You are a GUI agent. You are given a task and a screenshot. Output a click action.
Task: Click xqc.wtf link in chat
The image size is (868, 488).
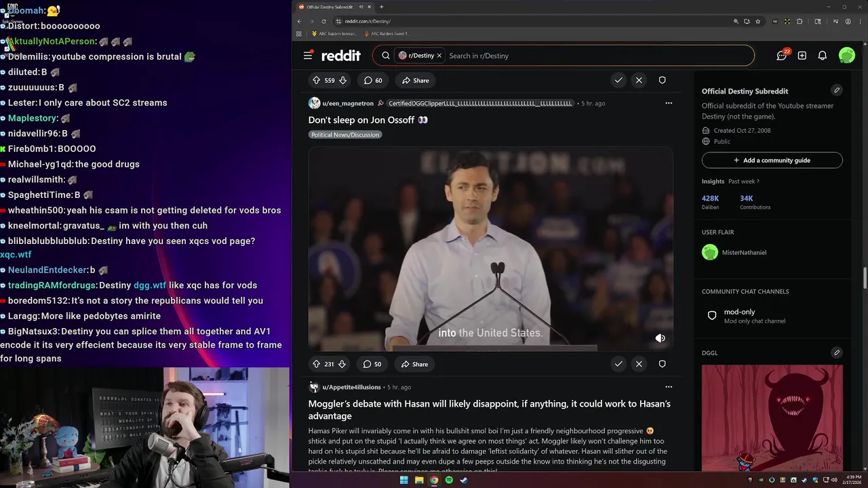click(x=16, y=255)
